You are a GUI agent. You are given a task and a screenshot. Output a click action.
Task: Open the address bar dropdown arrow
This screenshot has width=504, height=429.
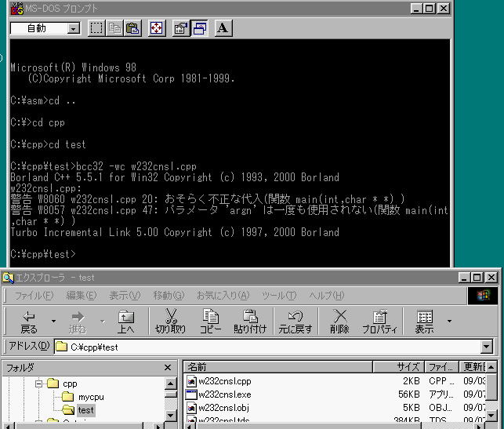coord(487,347)
